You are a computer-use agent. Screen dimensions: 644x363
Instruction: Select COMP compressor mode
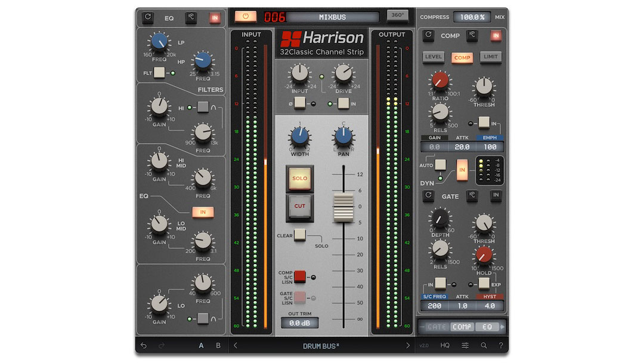point(462,57)
